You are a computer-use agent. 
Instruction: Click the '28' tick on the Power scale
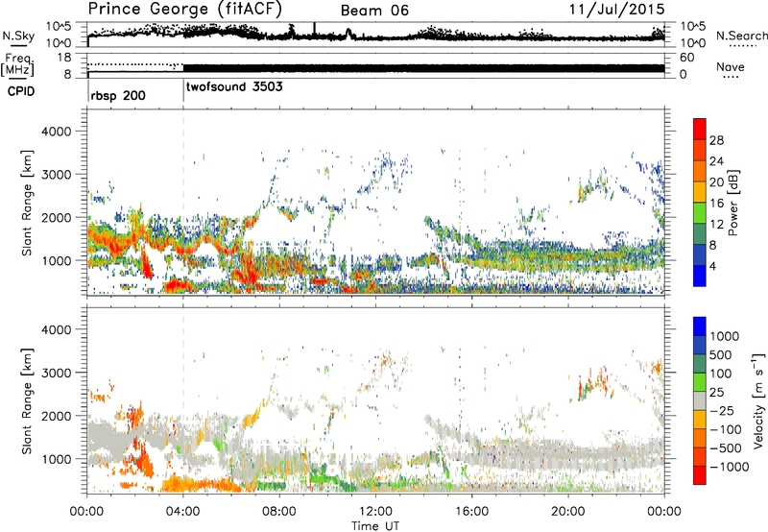click(716, 140)
